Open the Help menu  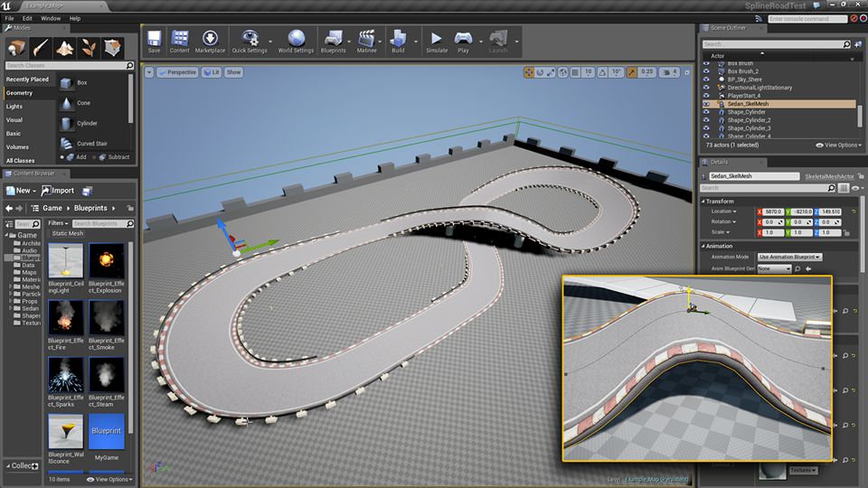(x=75, y=18)
